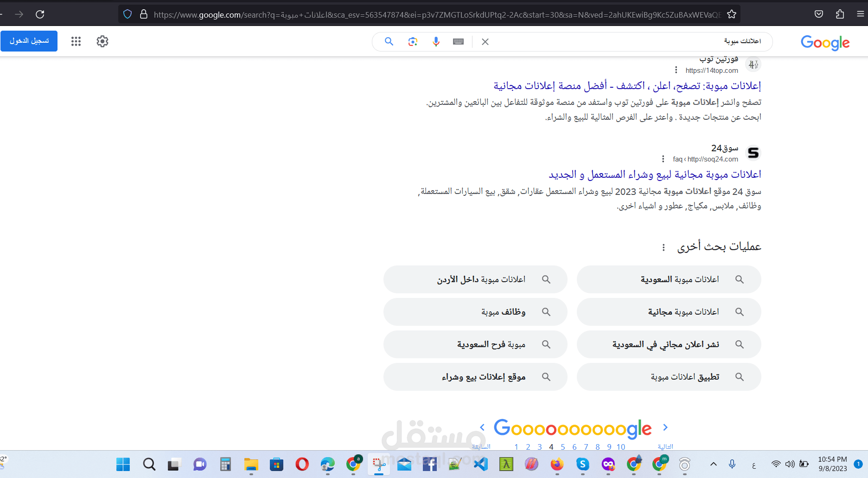Click the forward navigation arrow
The height and width of the screenshot is (478, 868).
click(x=19, y=14)
